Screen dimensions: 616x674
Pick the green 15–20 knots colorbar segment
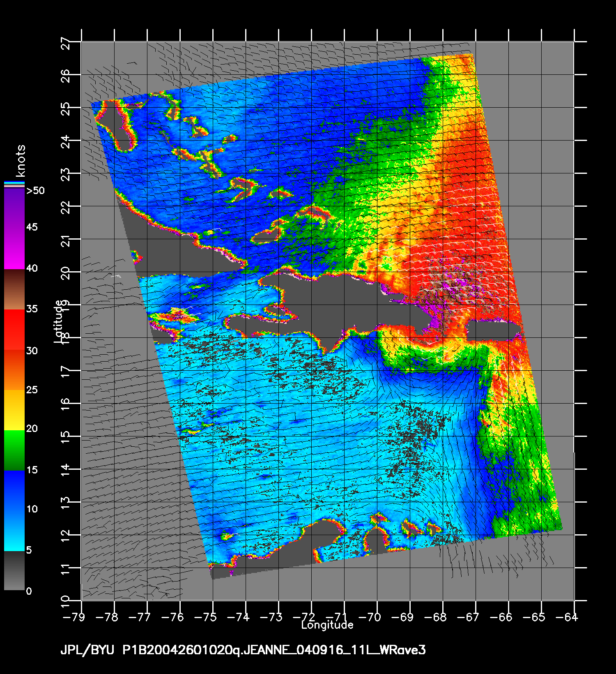[x=14, y=450]
